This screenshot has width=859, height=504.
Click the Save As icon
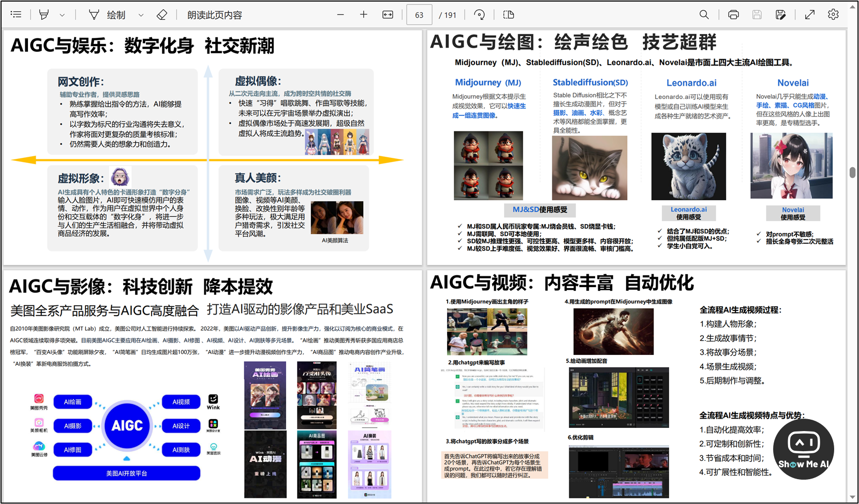coord(781,14)
